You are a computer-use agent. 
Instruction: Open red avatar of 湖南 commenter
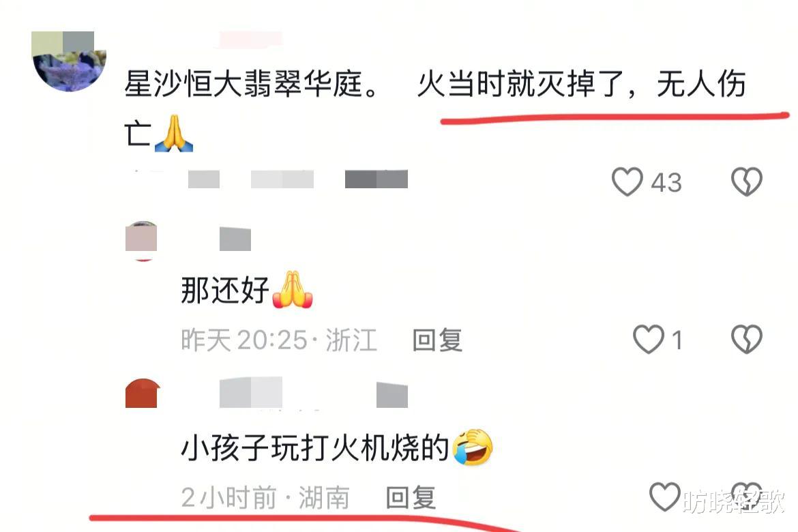[x=142, y=394]
